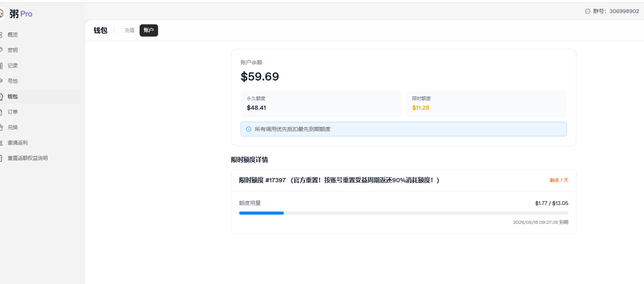The height and width of the screenshot is (284, 644).
Task: Click the 钱包 page title
Action: pos(101,30)
